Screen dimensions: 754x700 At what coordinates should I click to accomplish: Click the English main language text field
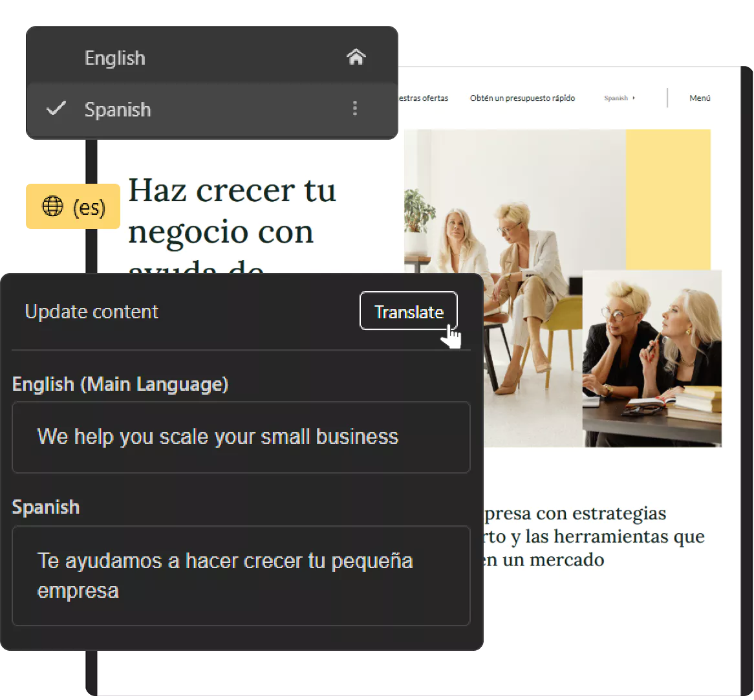(241, 437)
